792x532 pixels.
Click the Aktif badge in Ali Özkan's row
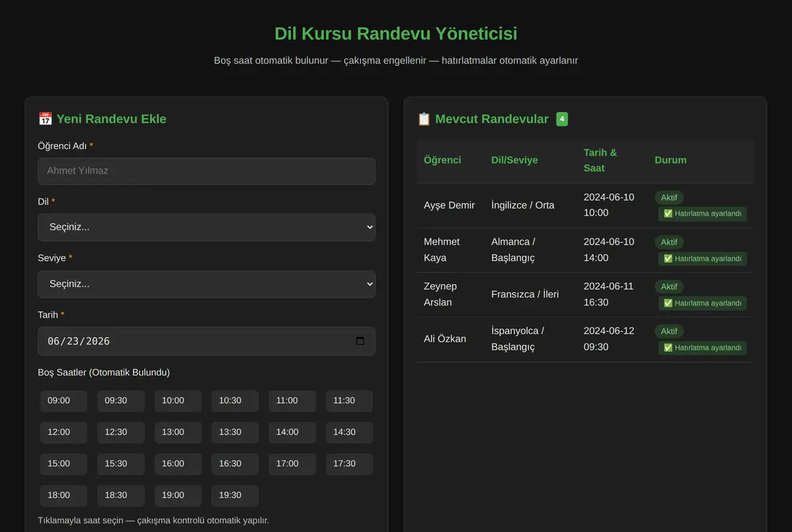pos(669,331)
